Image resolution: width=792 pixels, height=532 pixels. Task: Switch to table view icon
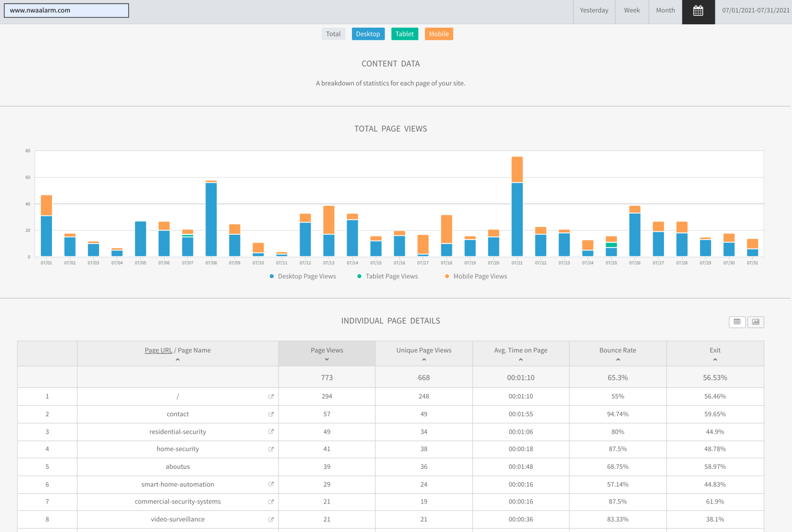737,322
